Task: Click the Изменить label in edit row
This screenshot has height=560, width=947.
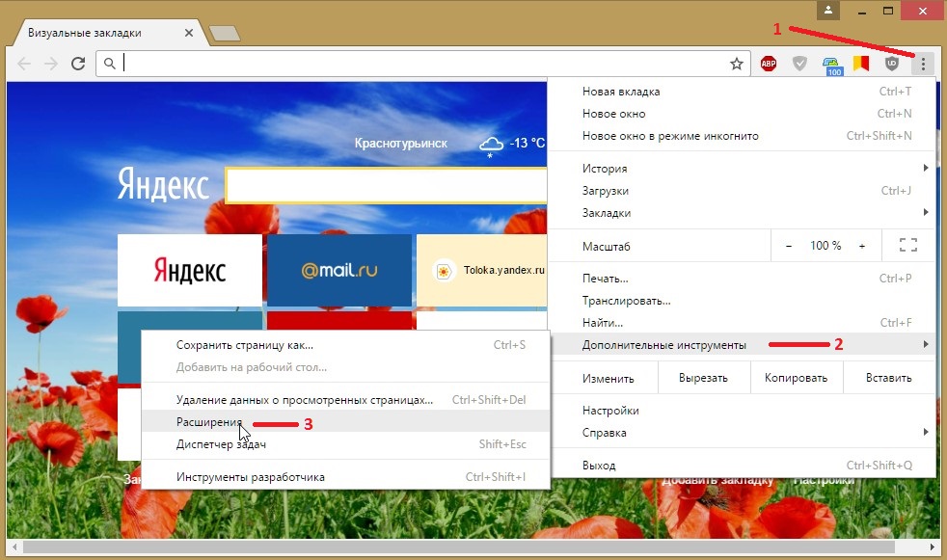Action: pyautogui.click(x=609, y=379)
